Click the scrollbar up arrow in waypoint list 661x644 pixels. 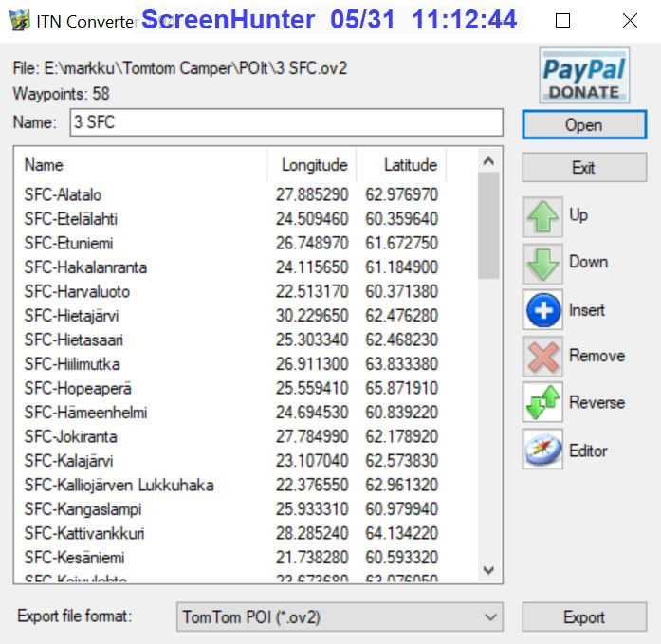coord(488,161)
